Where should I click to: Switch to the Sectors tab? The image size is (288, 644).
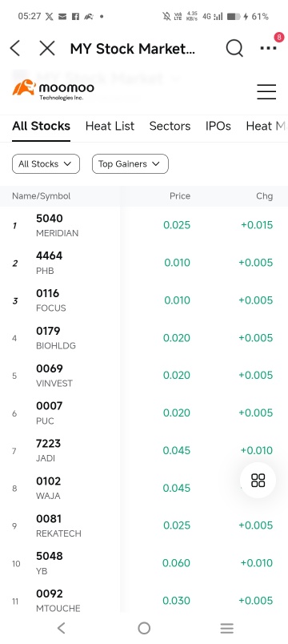170,126
